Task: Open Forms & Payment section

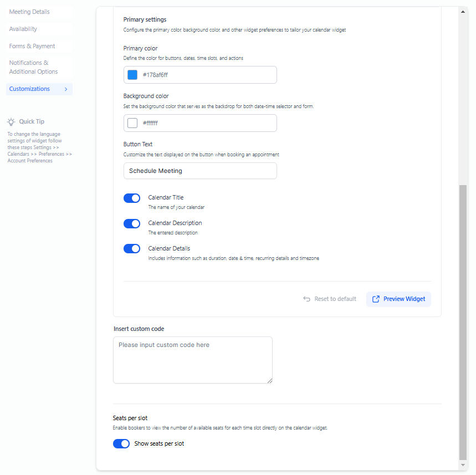Action: 32,46
